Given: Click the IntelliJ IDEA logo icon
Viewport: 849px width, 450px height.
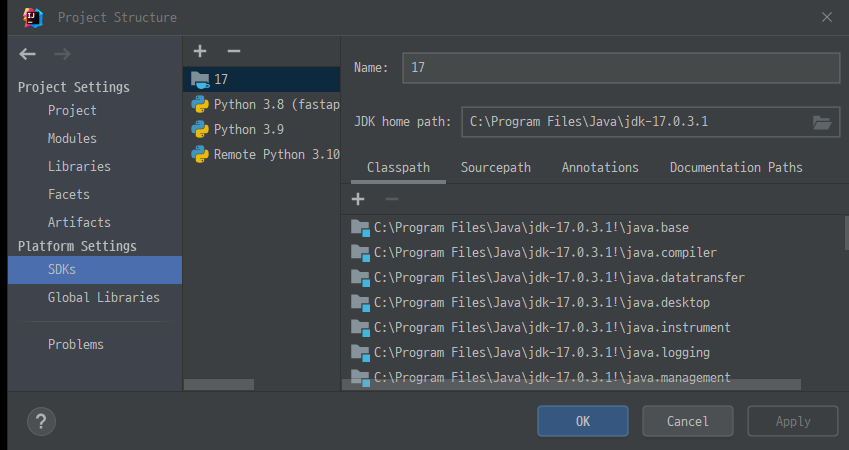Looking at the screenshot, I should click(32, 17).
